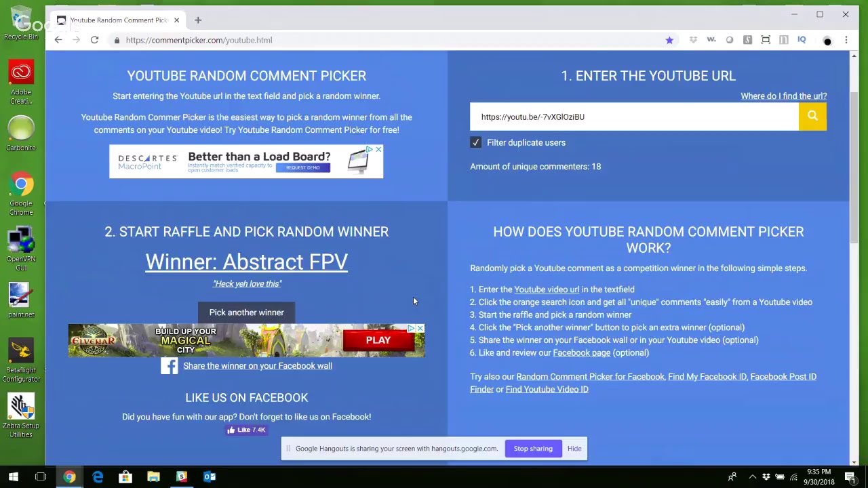Click the orange search icon button
The width and height of the screenshot is (868, 488).
[x=812, y=117]
